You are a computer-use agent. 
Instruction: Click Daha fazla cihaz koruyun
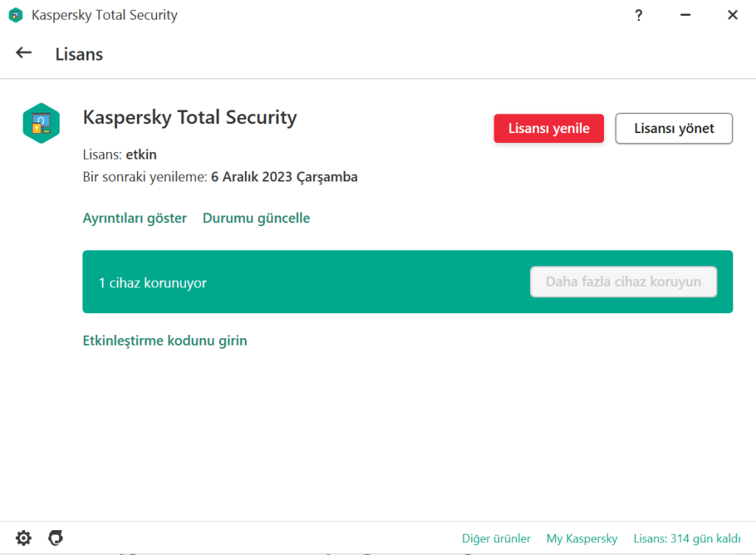click(623, 281)
